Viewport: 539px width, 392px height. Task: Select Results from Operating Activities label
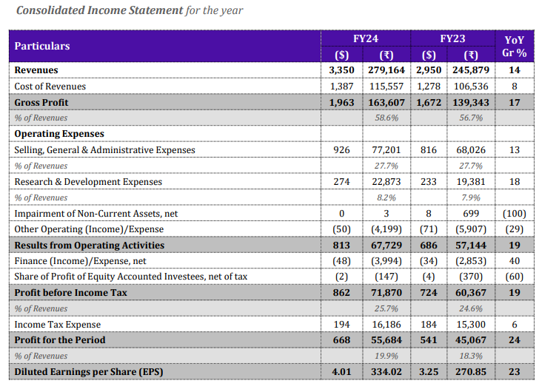(x=90, y=246)
